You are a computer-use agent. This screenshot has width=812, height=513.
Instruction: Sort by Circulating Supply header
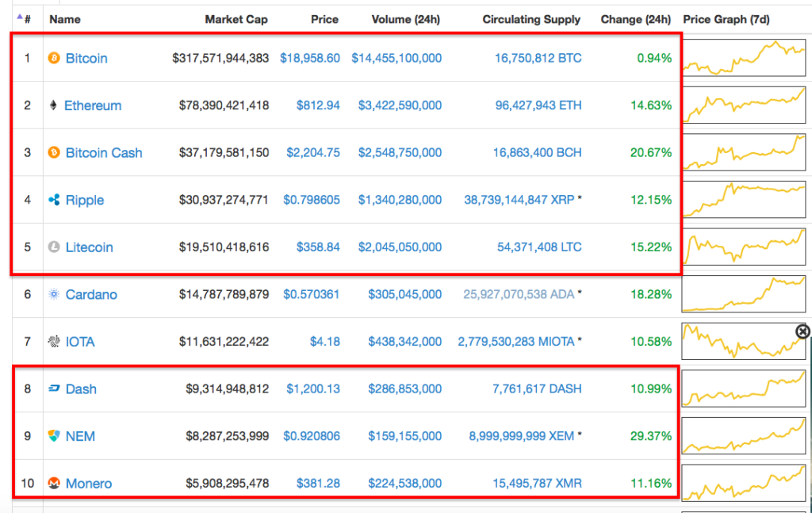click(531, 19)
